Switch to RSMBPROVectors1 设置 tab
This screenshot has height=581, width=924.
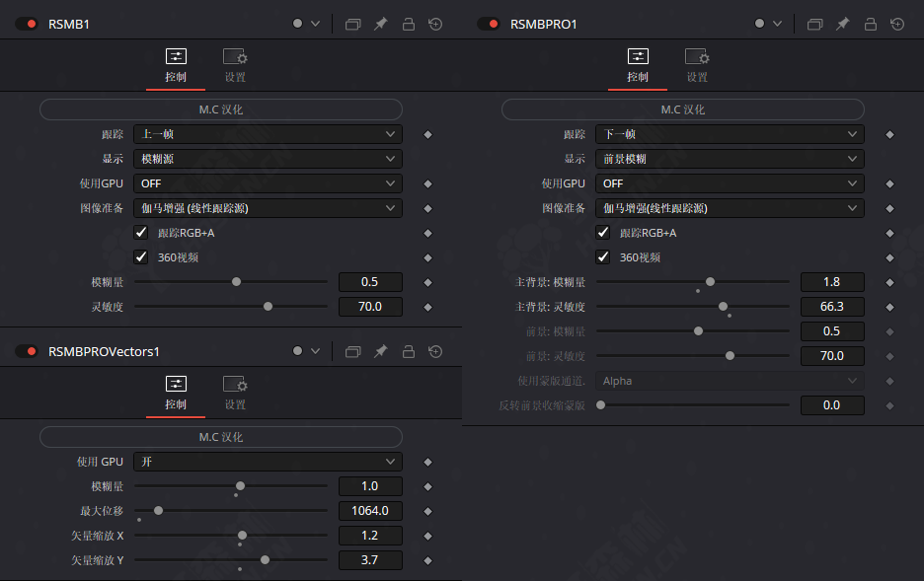[235, 394]
